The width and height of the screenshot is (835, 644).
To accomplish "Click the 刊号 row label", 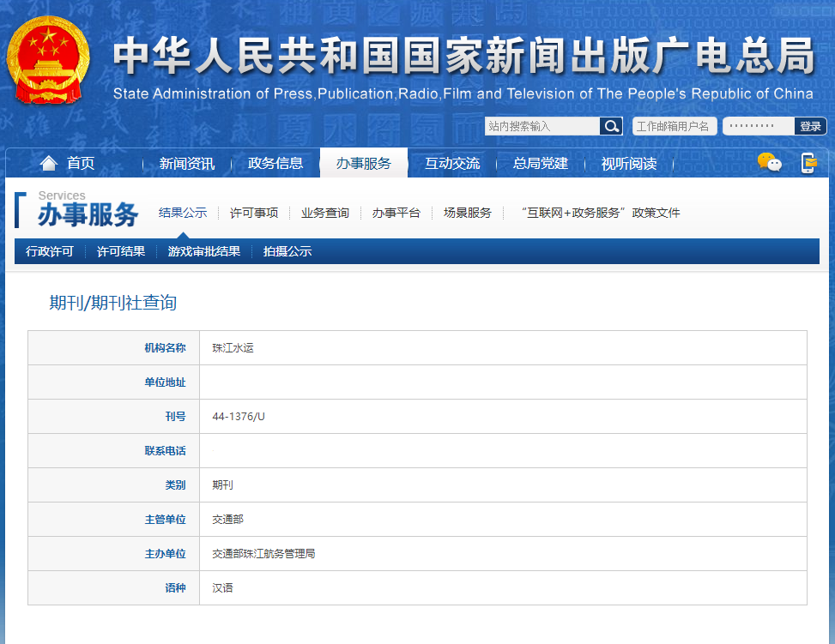I will click(175, 417).
